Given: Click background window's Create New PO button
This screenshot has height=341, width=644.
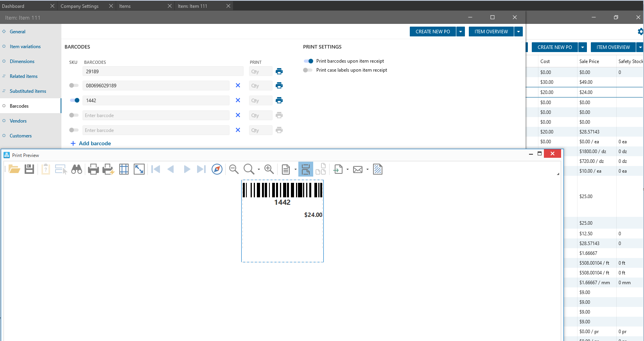Looking at the screenshot, I should (x=554, y=47).
